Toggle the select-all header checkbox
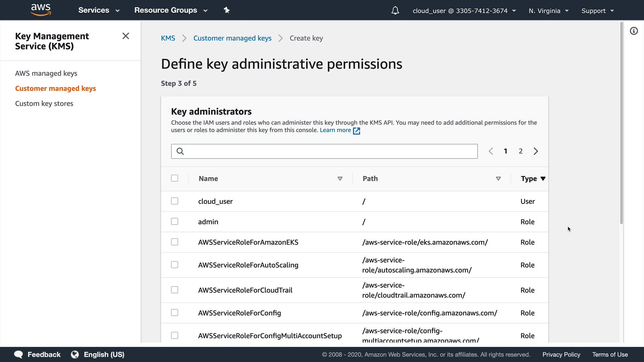 click(174, 178)
